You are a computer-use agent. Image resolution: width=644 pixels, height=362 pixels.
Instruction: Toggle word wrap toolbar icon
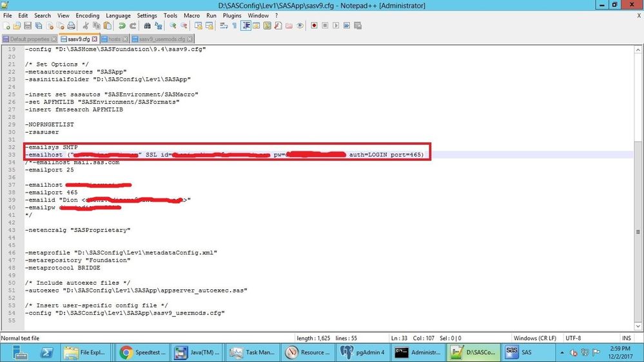[x=224, y=26]
